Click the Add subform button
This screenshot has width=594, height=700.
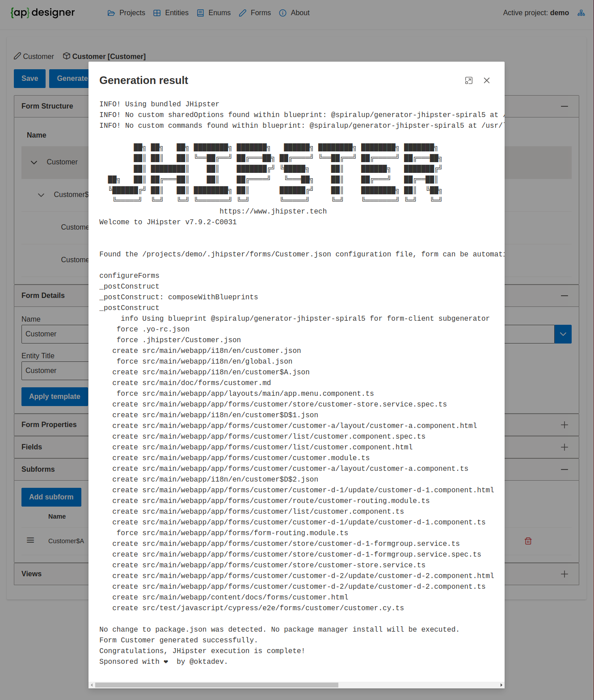(x=51, y=497)
